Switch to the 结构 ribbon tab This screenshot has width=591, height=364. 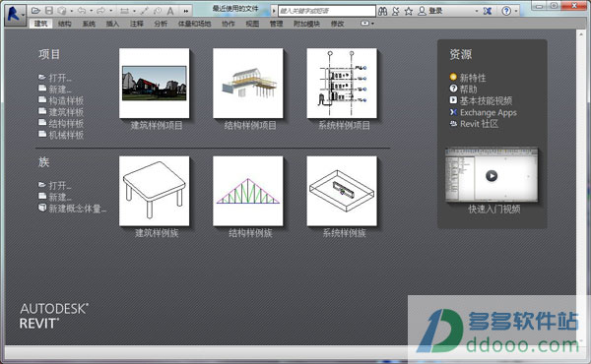(x=64, y=24)
